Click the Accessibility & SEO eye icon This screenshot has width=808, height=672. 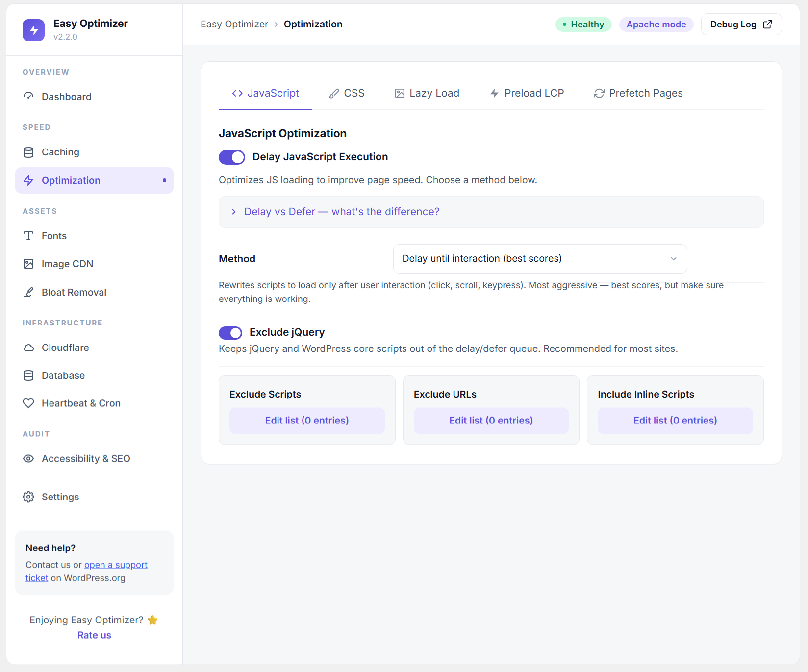28,458
